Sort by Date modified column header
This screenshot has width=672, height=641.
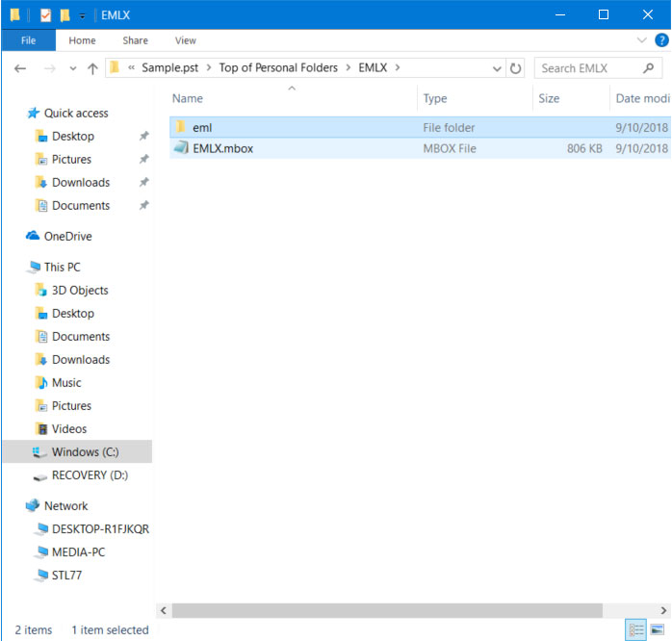[642, 98]
